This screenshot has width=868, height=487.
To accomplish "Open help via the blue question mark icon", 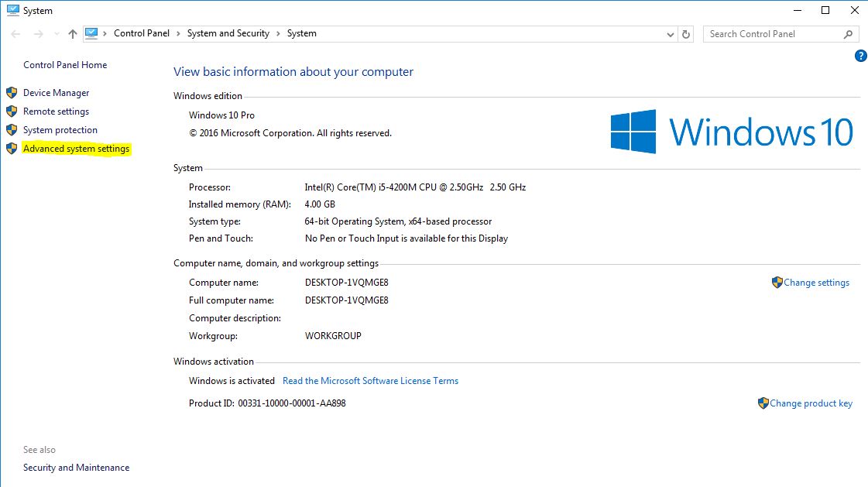I will tap(860, 55).
